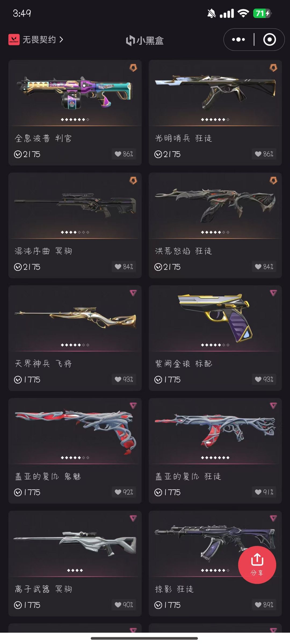Expand the 无畏契约 game selector chevron
290x644 pixels.
click(x=61, y=39)
